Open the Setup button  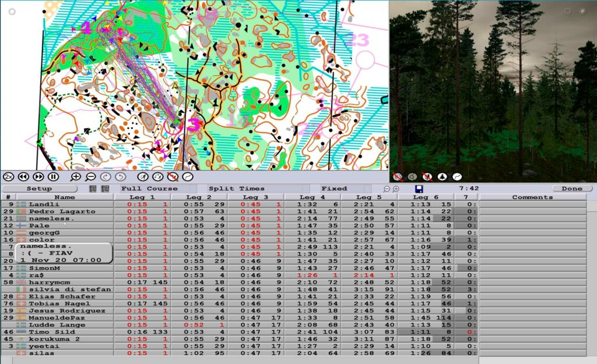[x=39, y=189]
